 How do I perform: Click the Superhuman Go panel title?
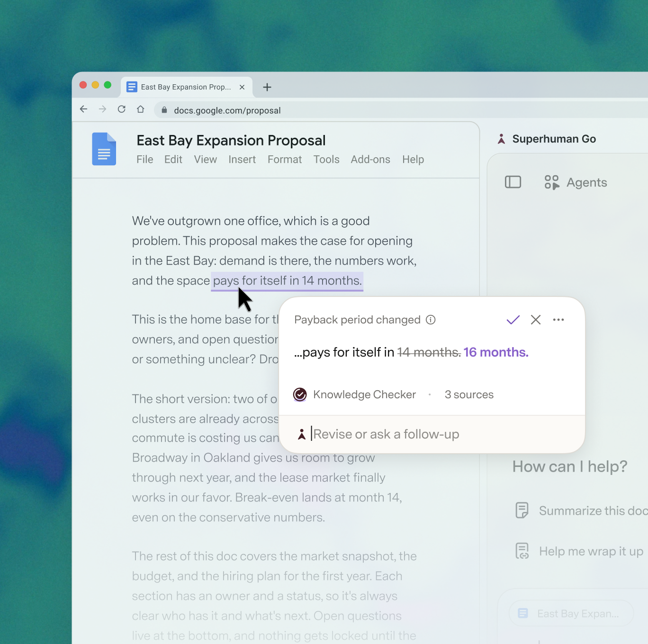tap(554, 139)
